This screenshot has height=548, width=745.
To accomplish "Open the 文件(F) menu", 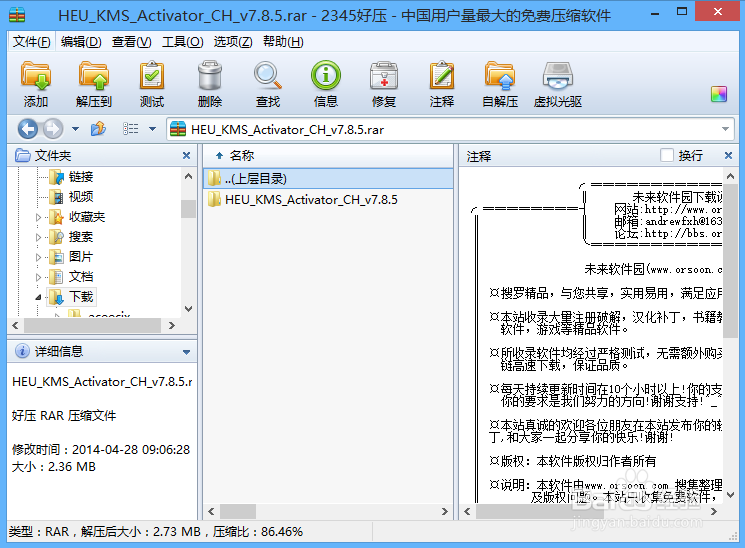I will [31, 42].
